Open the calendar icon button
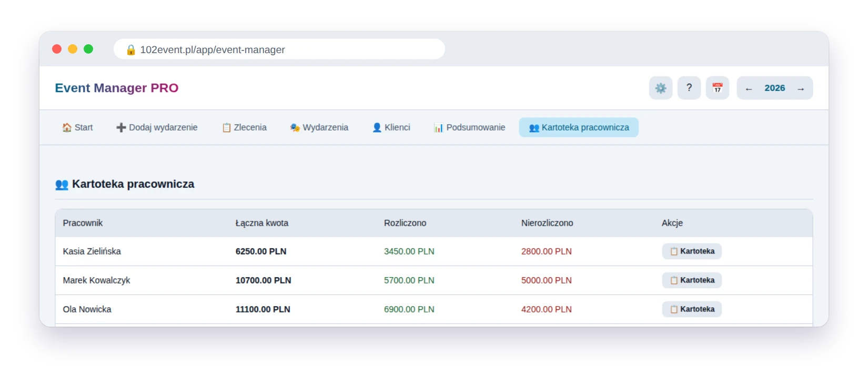This screenshot has width=868, height=374. (x=718, y=88)
